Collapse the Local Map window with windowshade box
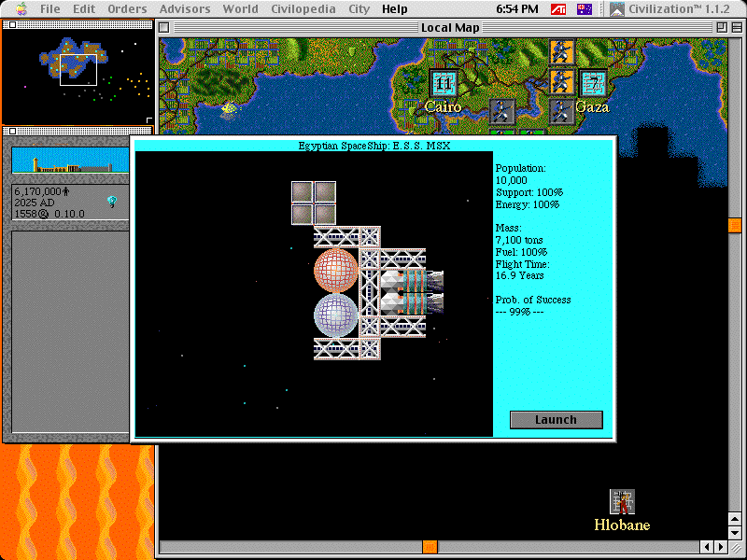747x560 pixels. (x=737, y=28)
